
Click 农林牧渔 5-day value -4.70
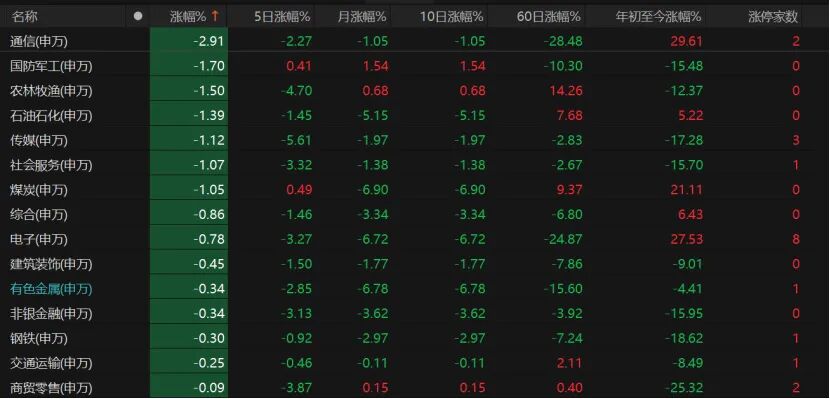[x=296, y=91]
